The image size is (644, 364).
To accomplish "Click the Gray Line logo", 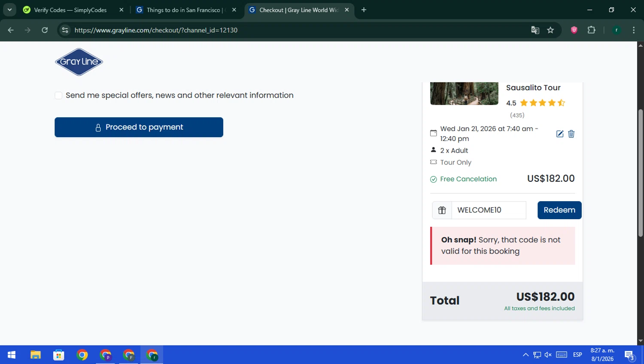I will (x=79, y=62).
